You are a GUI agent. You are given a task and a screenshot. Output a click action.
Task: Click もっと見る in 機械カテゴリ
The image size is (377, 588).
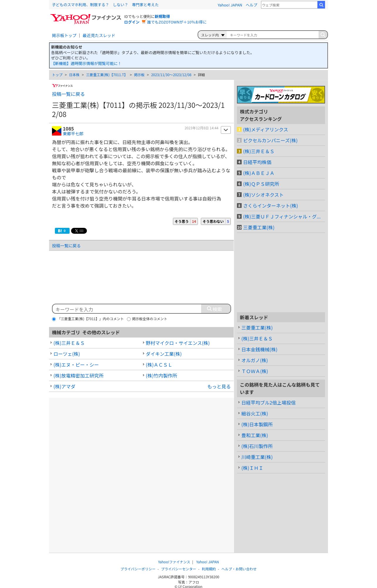pos(219,387)
